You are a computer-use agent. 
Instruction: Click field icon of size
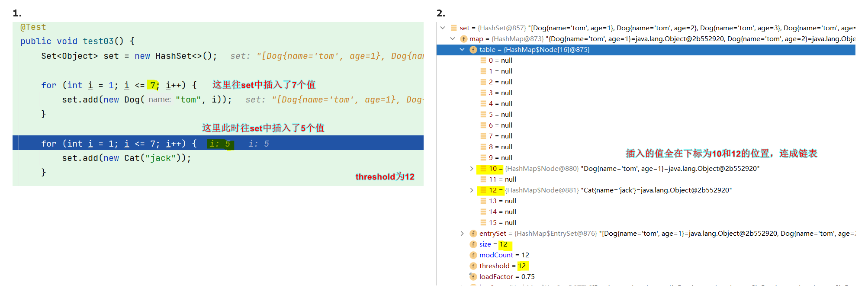(473, 244)
